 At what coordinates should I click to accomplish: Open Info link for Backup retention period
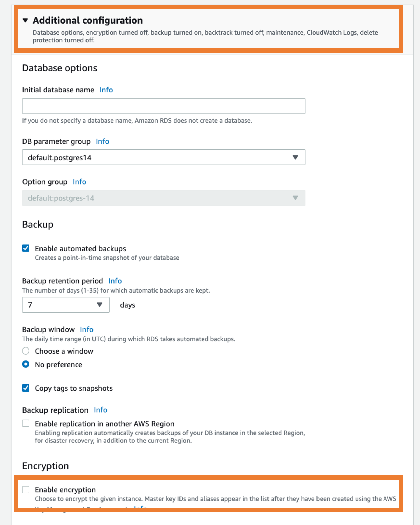point(115,281)
